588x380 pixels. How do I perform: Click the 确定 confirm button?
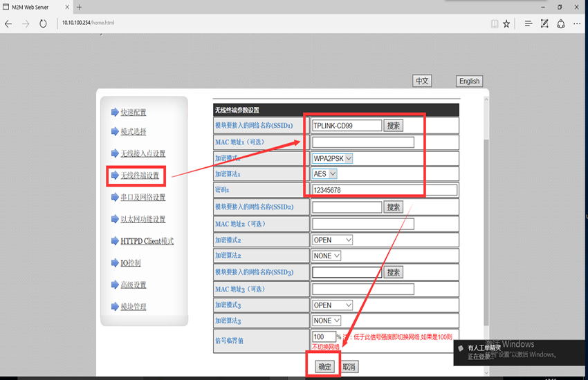click(324, 367)
